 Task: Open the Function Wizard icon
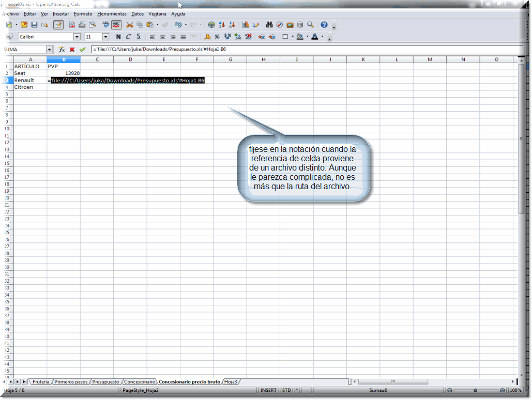(62, 50)
